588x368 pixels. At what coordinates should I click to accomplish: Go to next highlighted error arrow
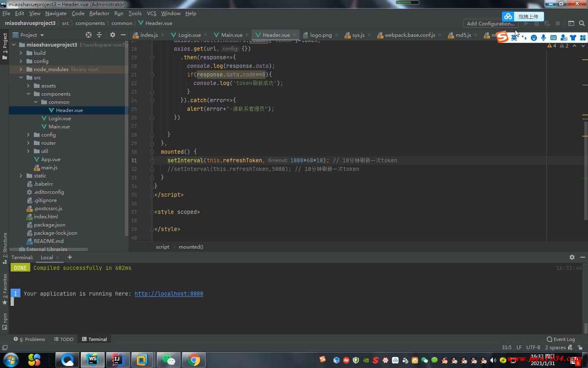pos(583,46)
